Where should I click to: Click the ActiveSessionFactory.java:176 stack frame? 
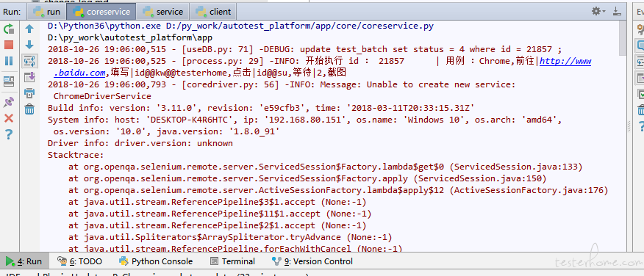(338, 191)
